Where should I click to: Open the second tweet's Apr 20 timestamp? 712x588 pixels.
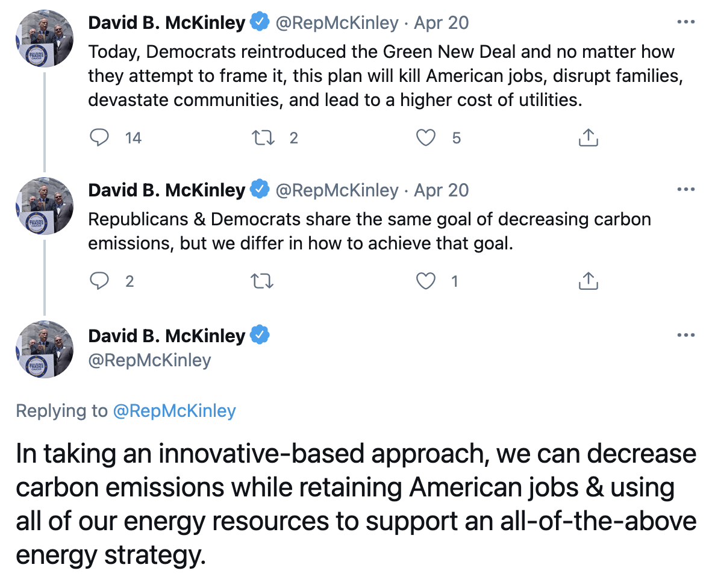point(442,190)
